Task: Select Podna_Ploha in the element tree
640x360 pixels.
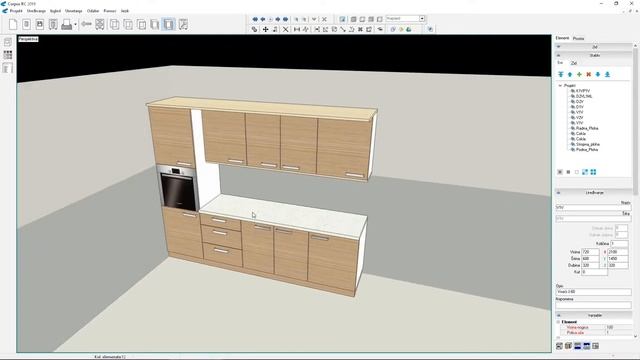Action: coord(587,149)
